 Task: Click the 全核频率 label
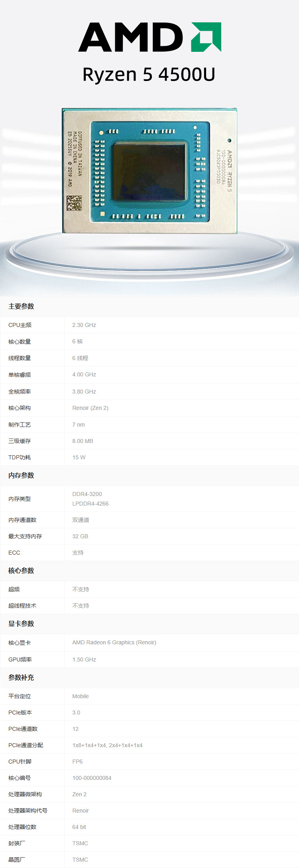pyautogui.click(x=20, y=392)
